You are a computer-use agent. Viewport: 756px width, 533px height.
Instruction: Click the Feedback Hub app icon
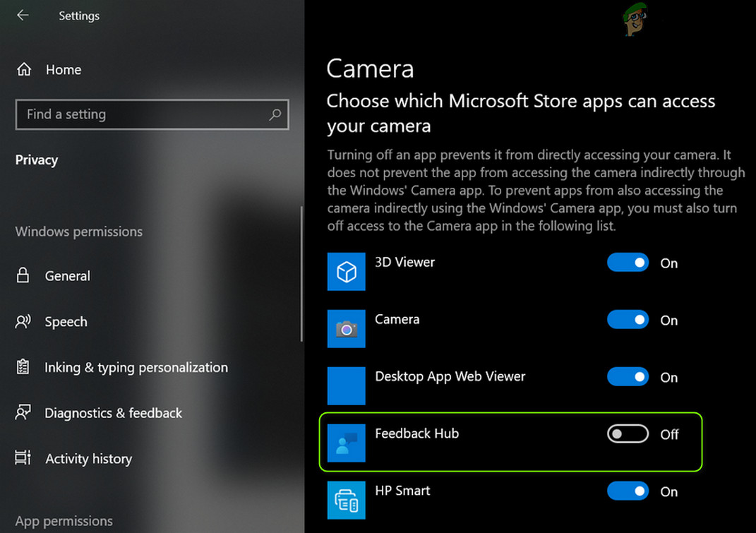tap(346, 443)
